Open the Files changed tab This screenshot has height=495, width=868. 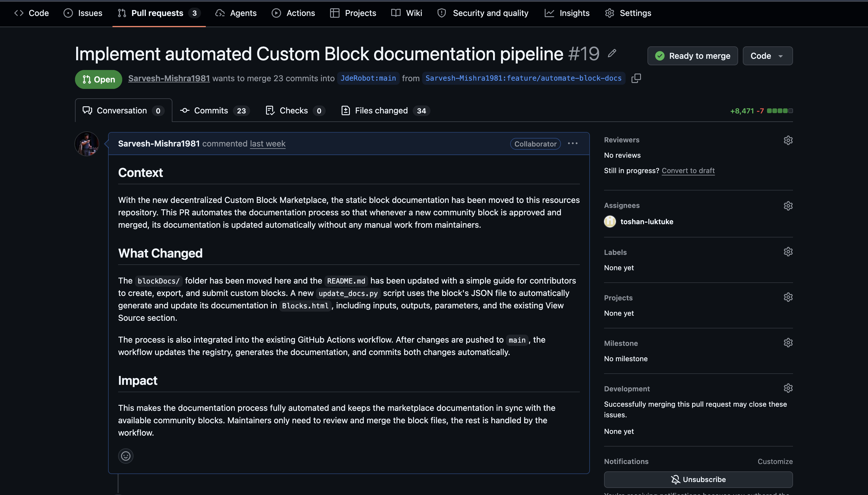coord(386,110)
